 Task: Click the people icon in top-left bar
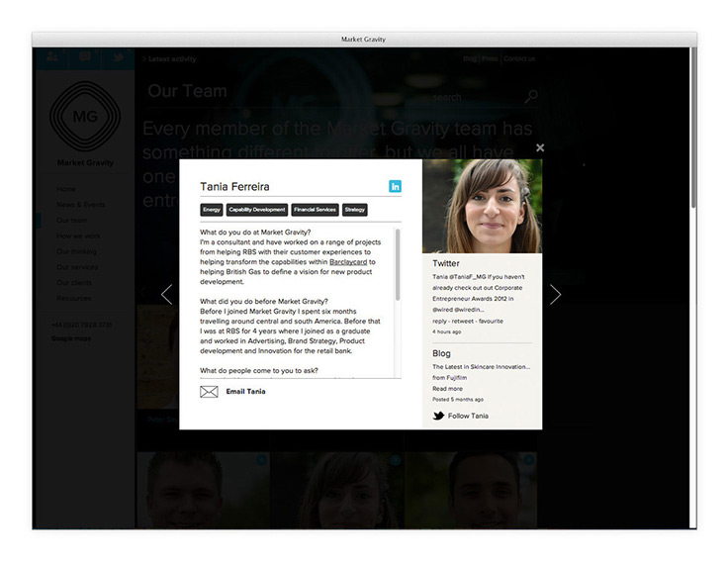click(x=52, y=57)
